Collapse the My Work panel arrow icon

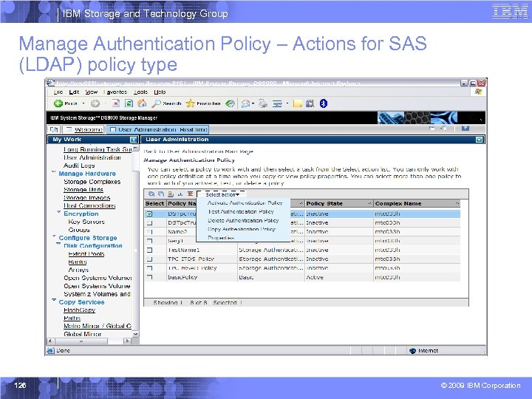134,139
